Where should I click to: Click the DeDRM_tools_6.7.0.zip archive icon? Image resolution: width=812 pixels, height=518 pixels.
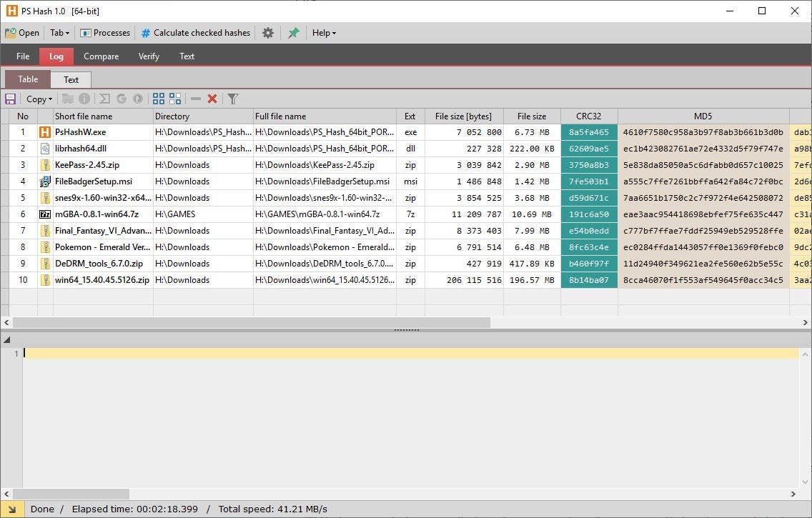[45, 264]
